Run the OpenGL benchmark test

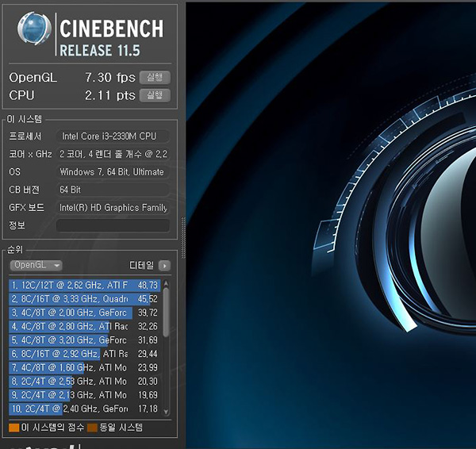(155, 78)
